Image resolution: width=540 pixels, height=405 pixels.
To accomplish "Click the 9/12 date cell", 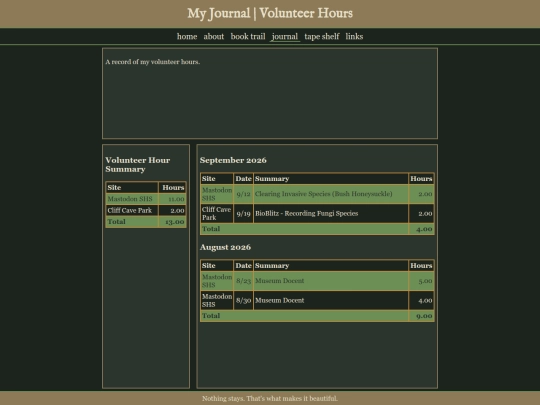I will [x=243, y=194].
